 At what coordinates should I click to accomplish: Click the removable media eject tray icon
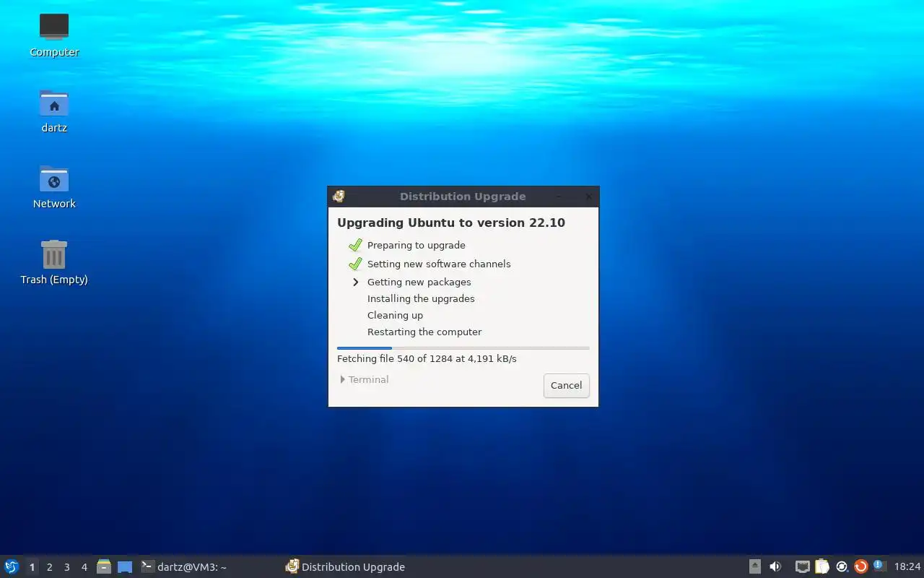coord(755,566)
